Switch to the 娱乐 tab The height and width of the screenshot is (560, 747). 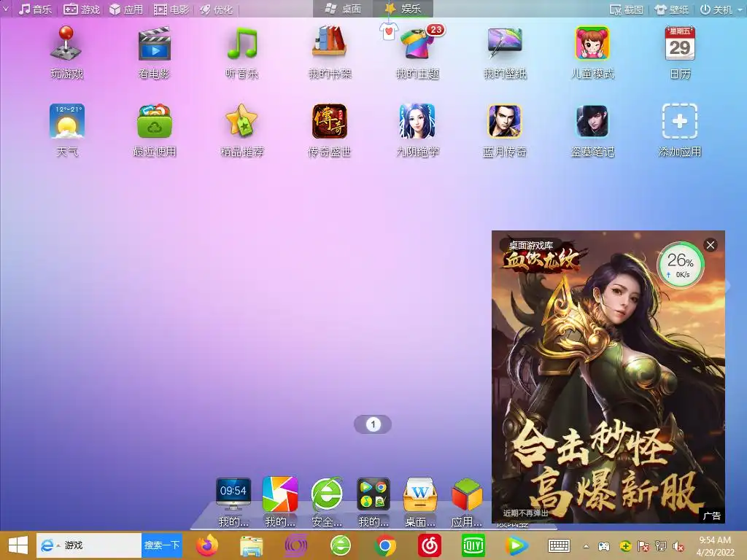coord(403,9)
